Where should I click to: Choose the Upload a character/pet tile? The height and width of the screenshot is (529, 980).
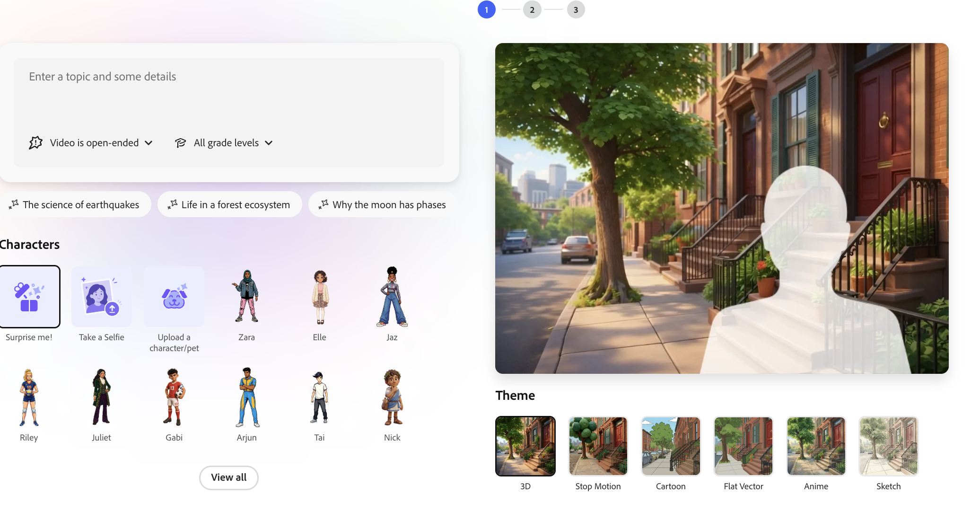[x=174, y=297]
